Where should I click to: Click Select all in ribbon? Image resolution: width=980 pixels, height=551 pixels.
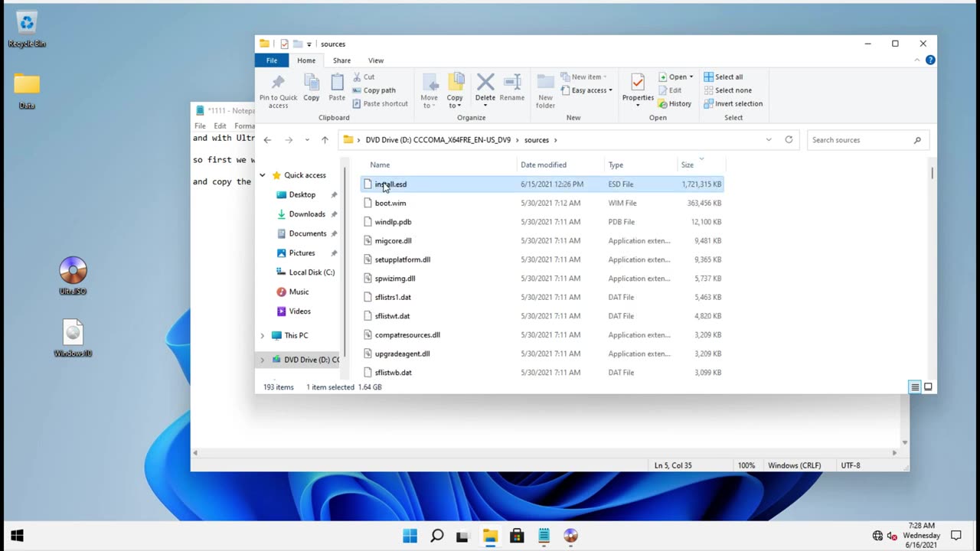[724, 77]
